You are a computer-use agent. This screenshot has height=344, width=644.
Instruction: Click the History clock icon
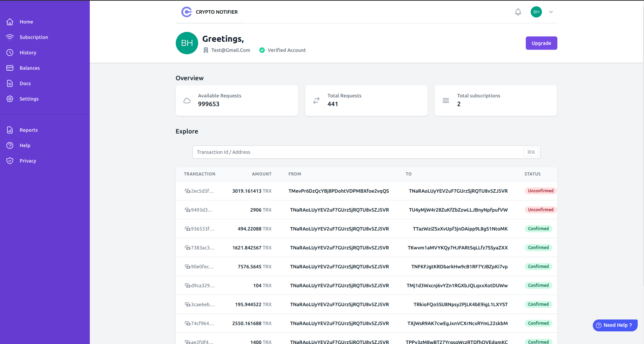(10, 53)
